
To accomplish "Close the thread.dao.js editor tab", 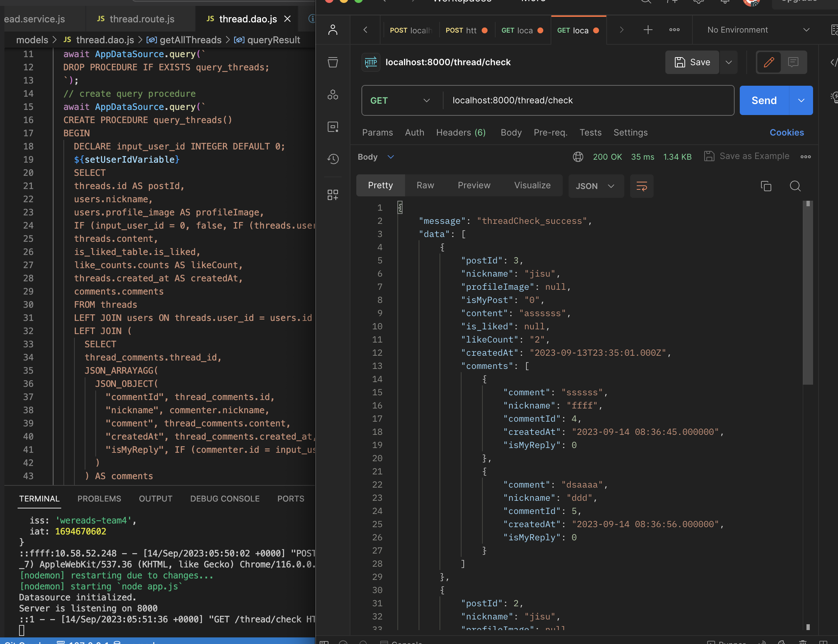I will pos(287,19).
